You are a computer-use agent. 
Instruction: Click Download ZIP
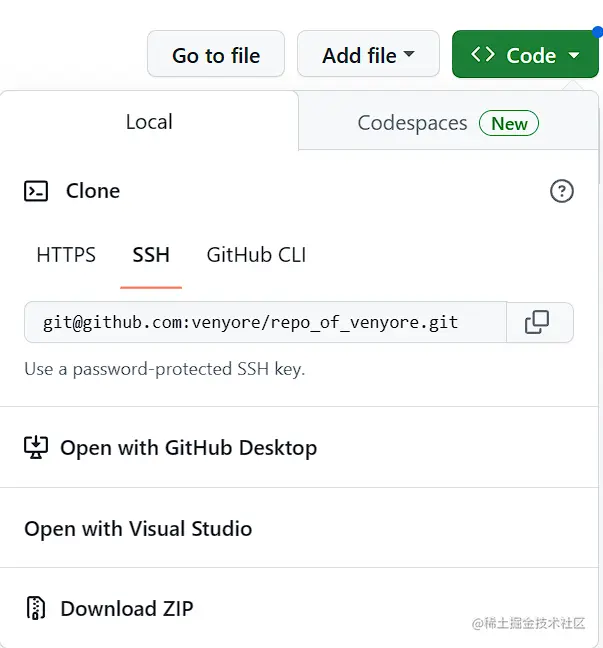pyautogui.click(x=299, y=608)
